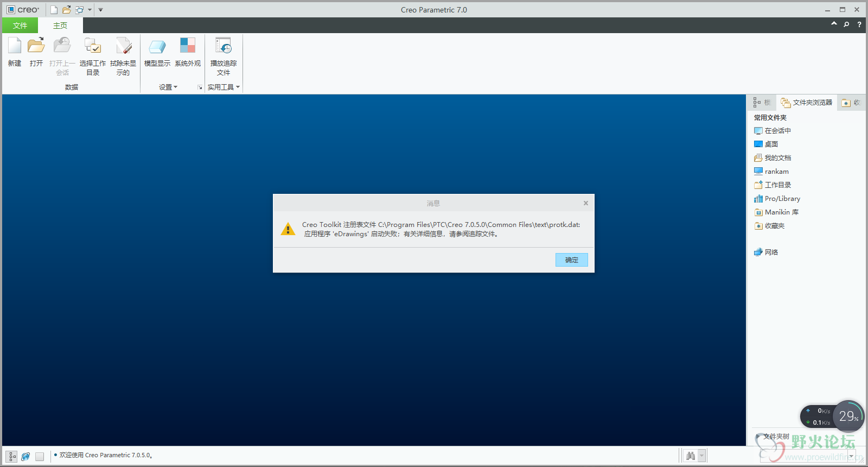Collapse the ribbon with the up arrow

834,24
